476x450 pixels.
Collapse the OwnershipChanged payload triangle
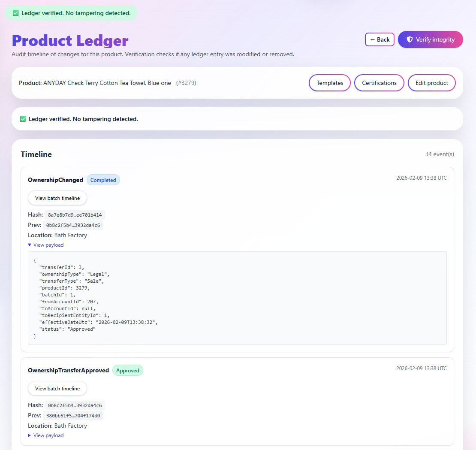pos(30,245)
